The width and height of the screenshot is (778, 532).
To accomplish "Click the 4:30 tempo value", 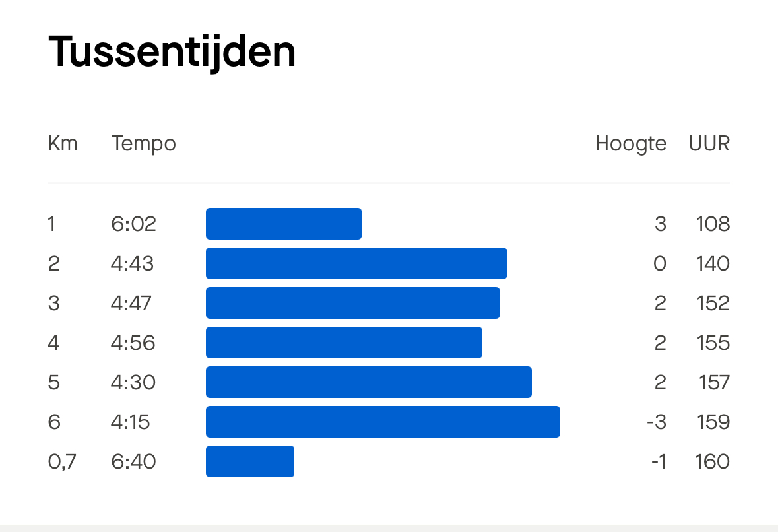I will click(x=133, y=383).
